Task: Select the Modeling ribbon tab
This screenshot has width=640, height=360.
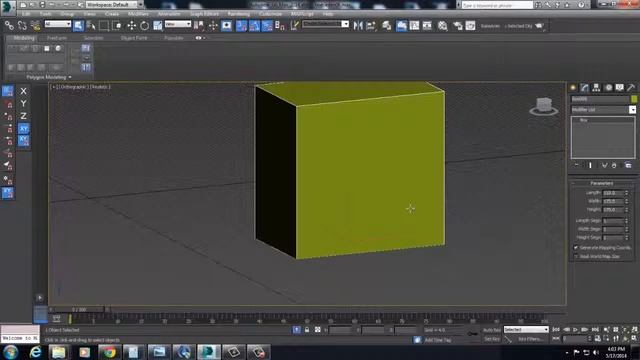Action: 24,38
